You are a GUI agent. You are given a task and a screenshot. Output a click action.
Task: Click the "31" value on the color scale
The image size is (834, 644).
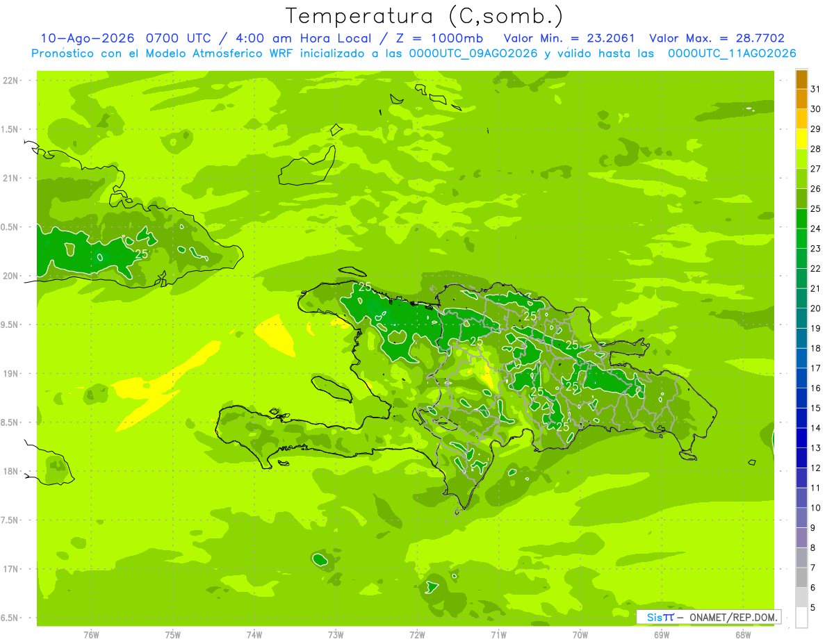pyautogui.click(x=815, y=89)
